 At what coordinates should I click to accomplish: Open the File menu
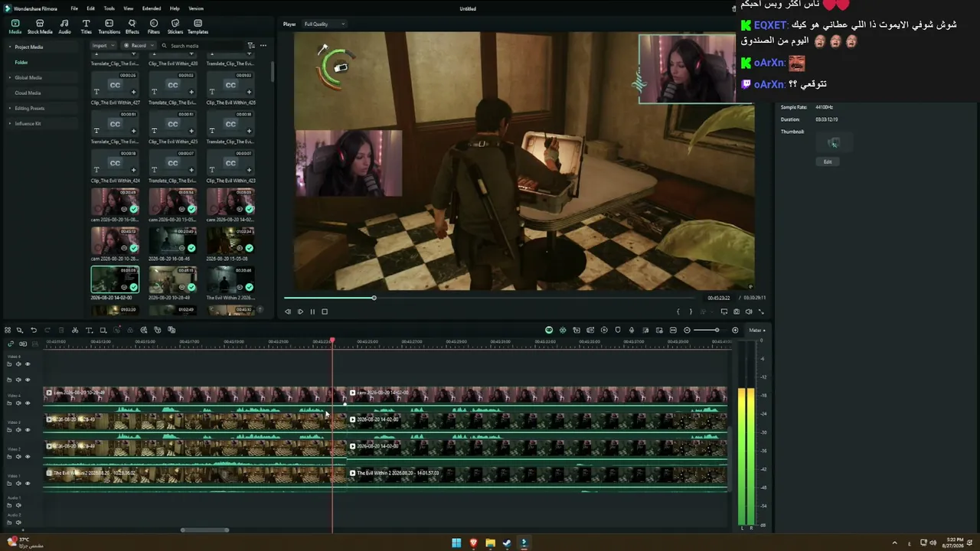click(x=74, y=8)
